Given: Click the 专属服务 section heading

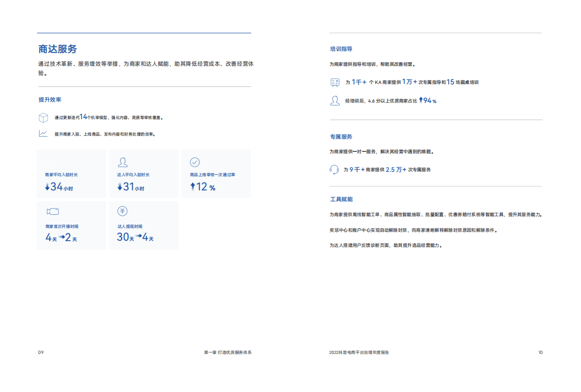Looking at the screenshot, I should [341, 137].
